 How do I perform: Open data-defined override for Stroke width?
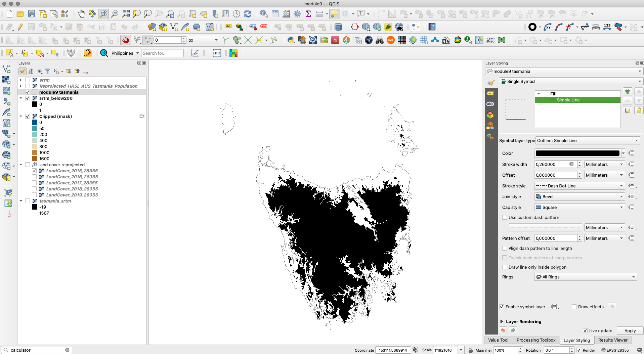coord(632,164)
